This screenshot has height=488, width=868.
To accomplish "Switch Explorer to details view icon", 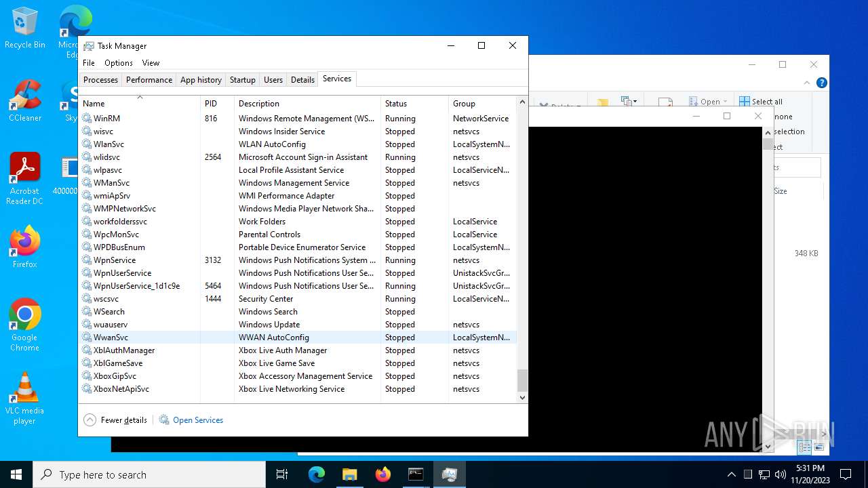I will tap(804, 447).
